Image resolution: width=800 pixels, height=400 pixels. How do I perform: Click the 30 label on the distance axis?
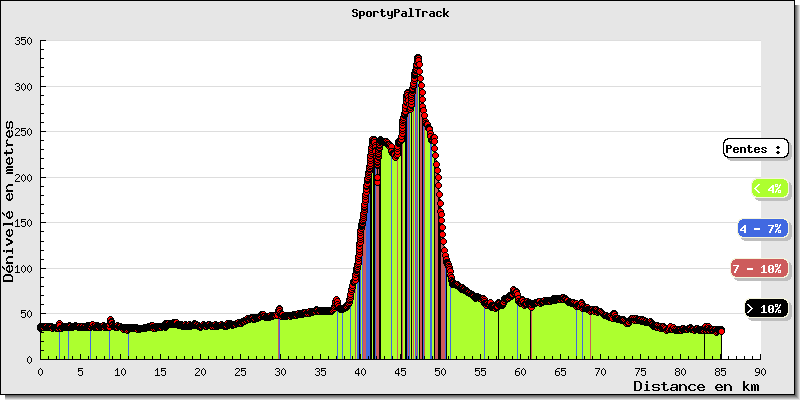[x=281, y=372]
